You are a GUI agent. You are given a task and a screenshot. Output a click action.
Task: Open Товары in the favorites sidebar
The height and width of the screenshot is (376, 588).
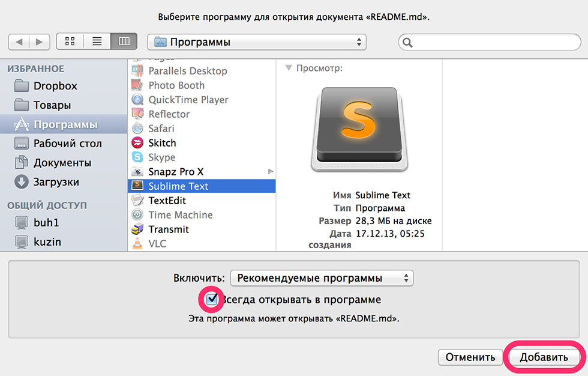tap(64, 105)
